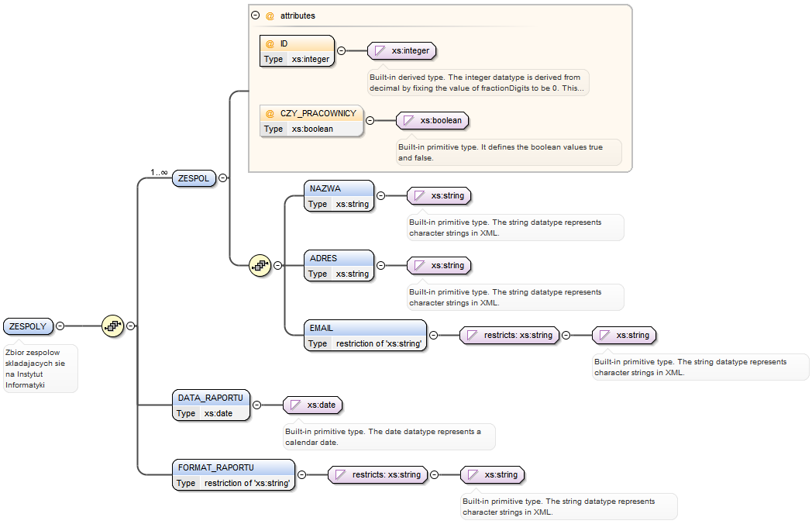Click the xs:integer description text
Image resolution: width=812 pixels, height=524 pixels.
(477, 82)
